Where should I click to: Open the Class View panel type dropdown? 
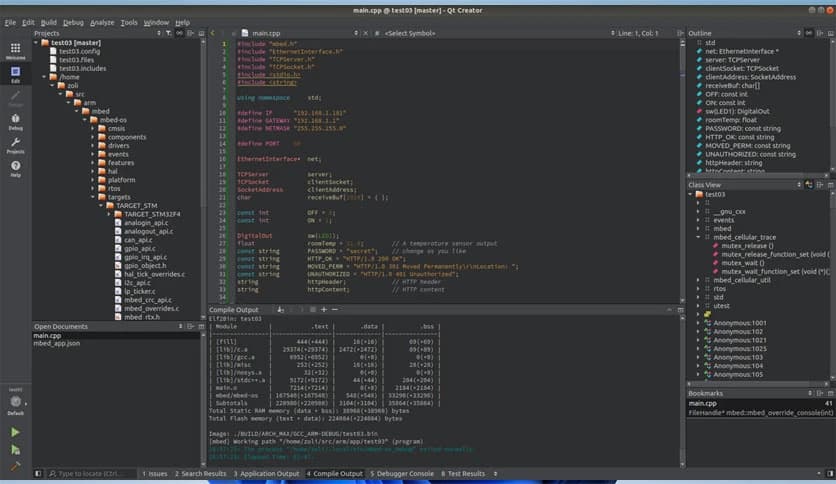pyautogui.click(x=799, y=185)
